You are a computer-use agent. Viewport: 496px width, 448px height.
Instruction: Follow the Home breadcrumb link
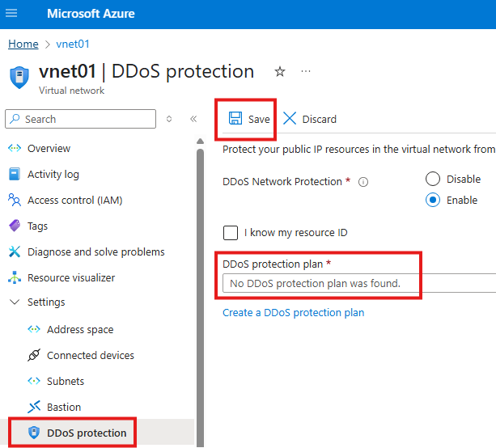[x=23, y=44]
